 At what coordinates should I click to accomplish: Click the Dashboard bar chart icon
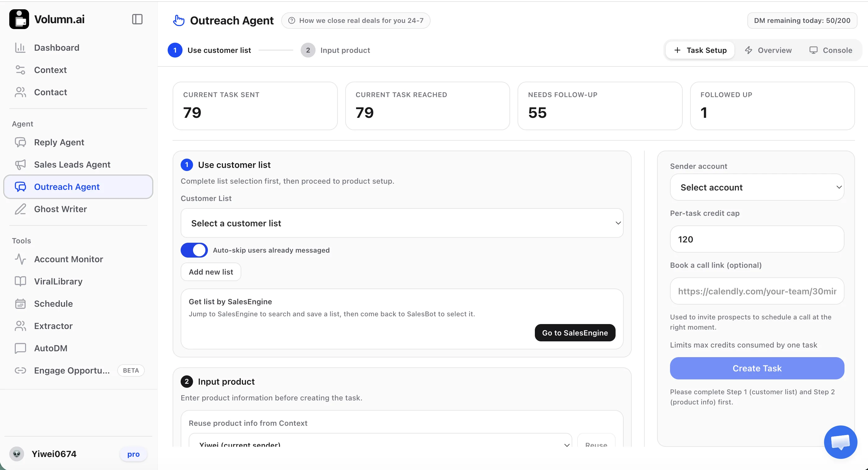(x=20, y=48)
